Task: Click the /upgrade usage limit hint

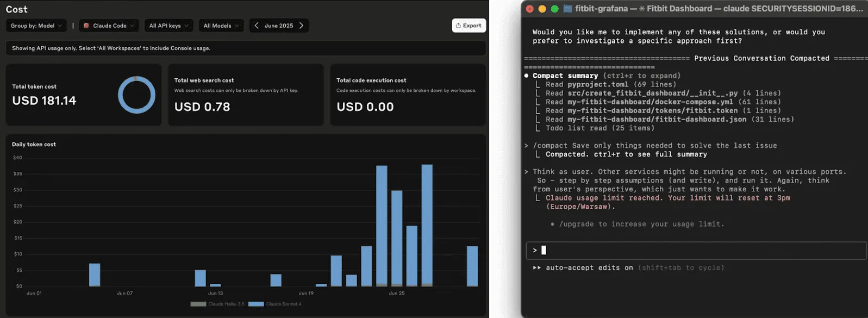Action: coord(638,224)
